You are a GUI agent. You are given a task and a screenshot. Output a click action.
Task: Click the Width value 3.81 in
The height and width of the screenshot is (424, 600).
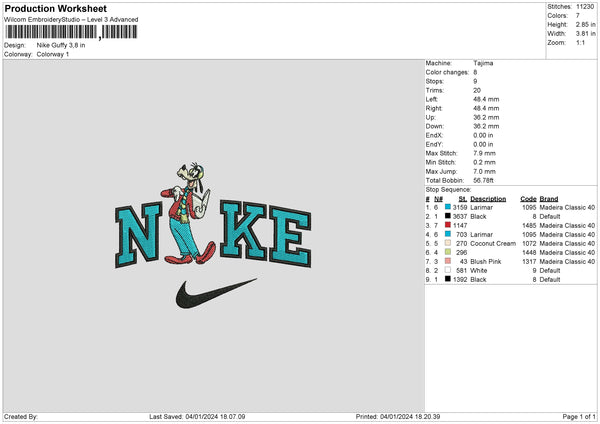coord(585,34)
